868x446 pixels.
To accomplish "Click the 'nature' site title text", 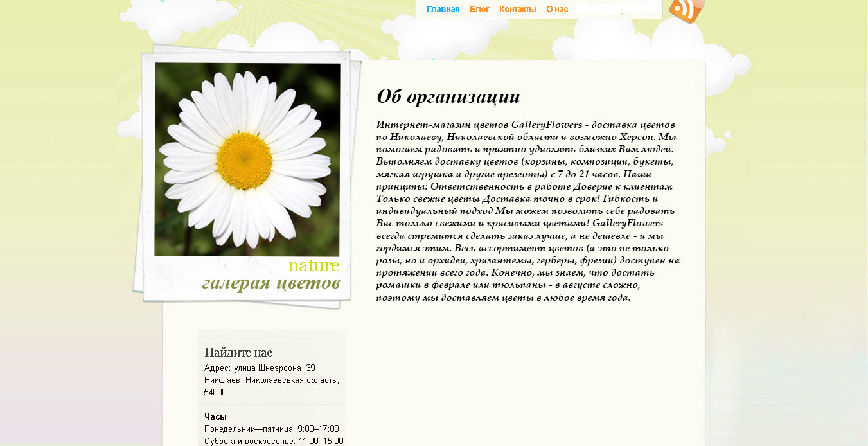I will pyautogui.click(x=314, y=265).
